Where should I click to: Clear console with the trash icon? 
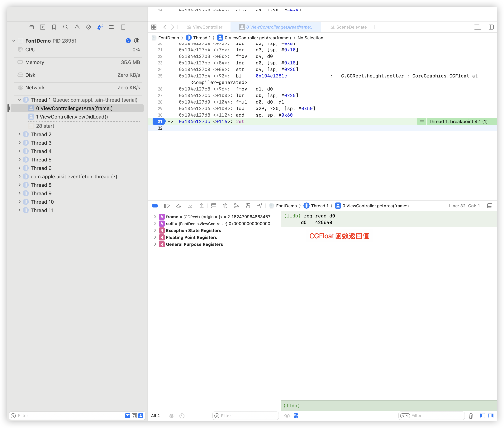tap(471, 416)
